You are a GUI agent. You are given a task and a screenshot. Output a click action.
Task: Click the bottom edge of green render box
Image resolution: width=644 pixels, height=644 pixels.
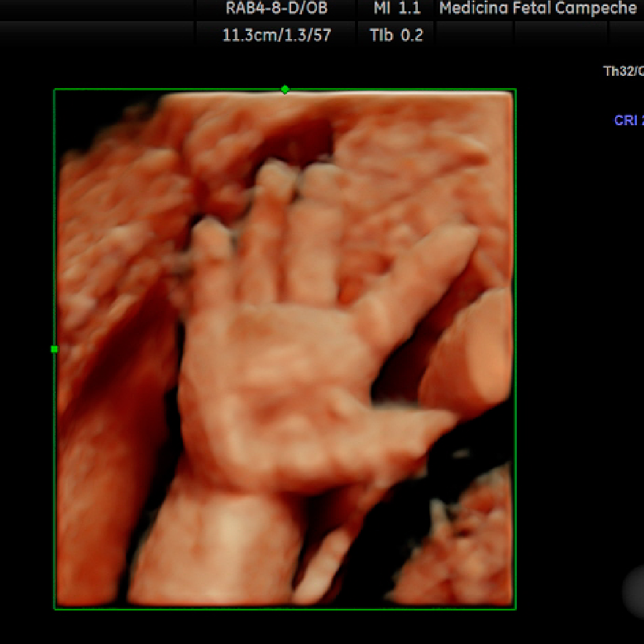pyautogui.click(x=285, y=609)
